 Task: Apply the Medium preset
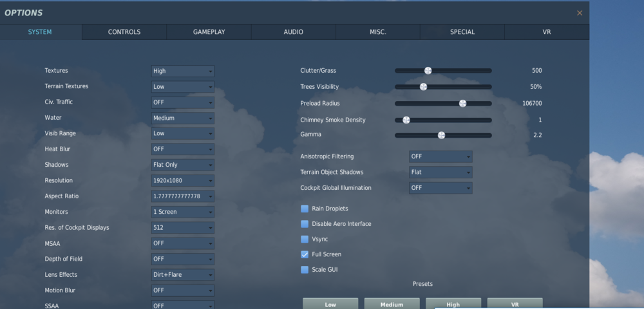[x=392, y=304]
